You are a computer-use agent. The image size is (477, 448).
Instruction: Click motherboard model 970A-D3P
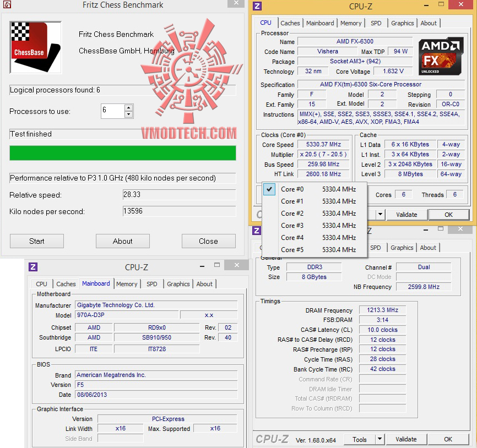127,315
